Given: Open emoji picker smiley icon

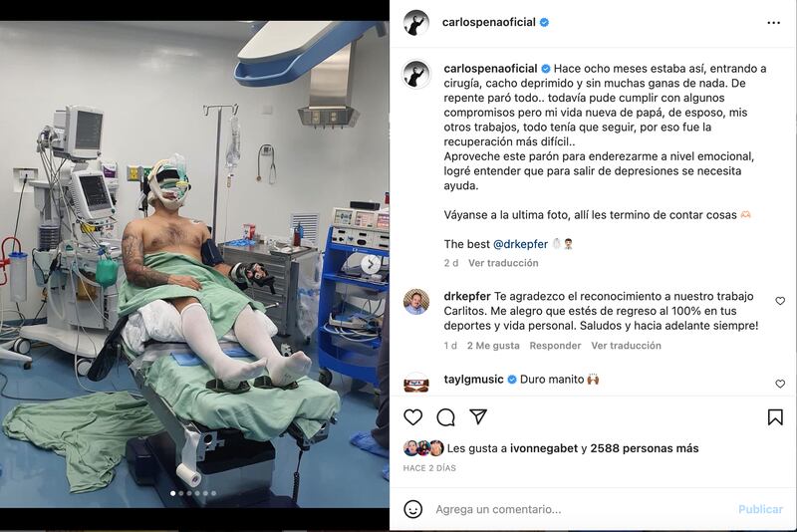Looking at the screenshot, I should pyautogui.click(x=412, y=509).
